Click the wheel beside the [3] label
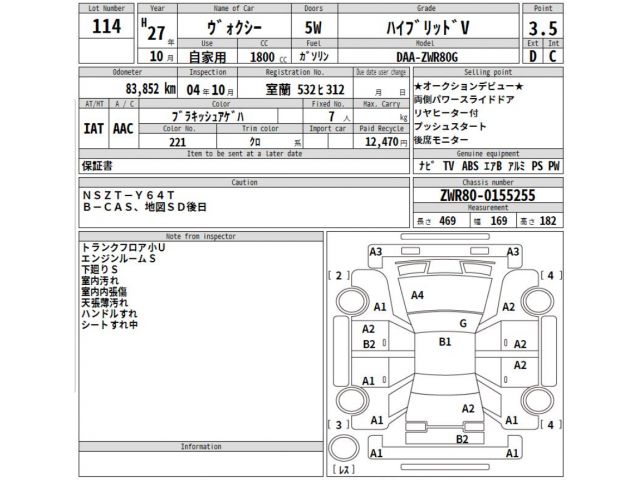Image resolution: width=640 pixels, height=480 pixels. (354, 398)
